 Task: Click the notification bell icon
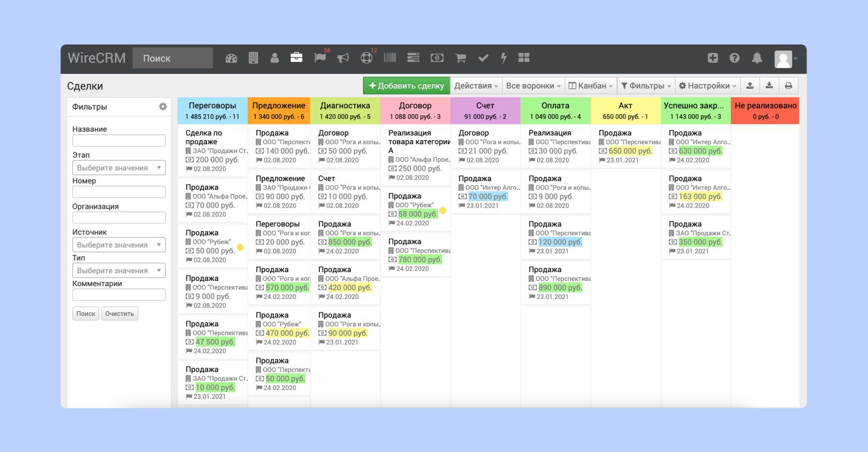tap(757, 58)
